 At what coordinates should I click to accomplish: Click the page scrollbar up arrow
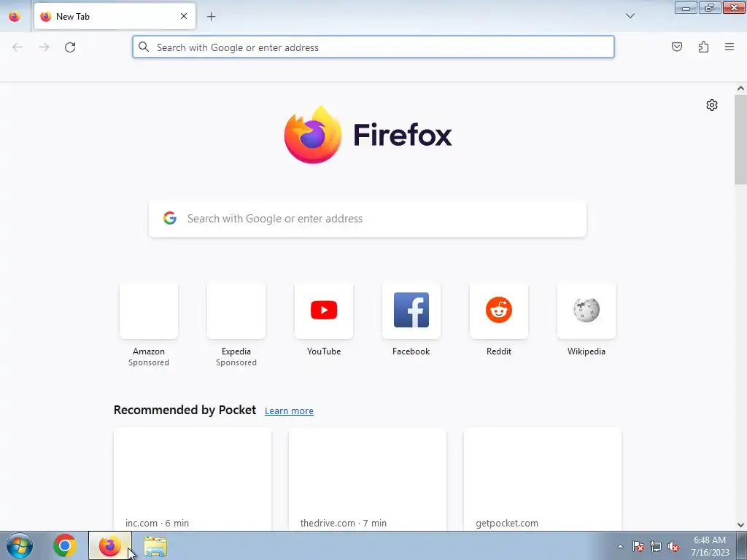point(740,88)
